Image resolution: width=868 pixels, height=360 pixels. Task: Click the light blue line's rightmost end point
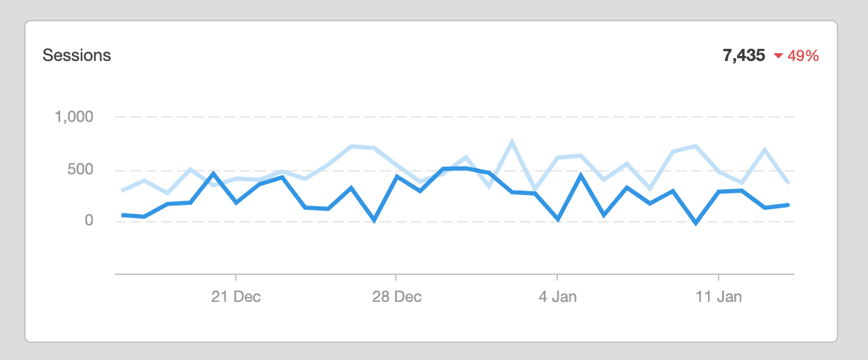coord(788,182)
